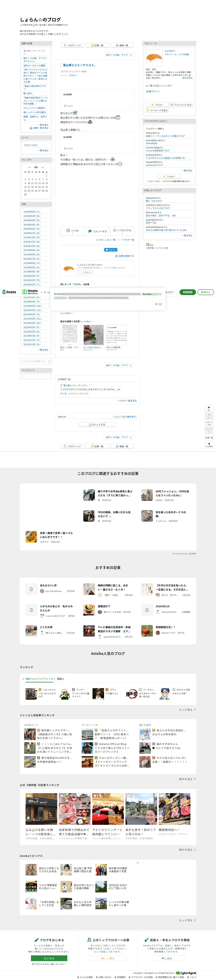Open ブログ (2119) theme link
Viewport: 216px width, 980px height.
tap(30, 145)
